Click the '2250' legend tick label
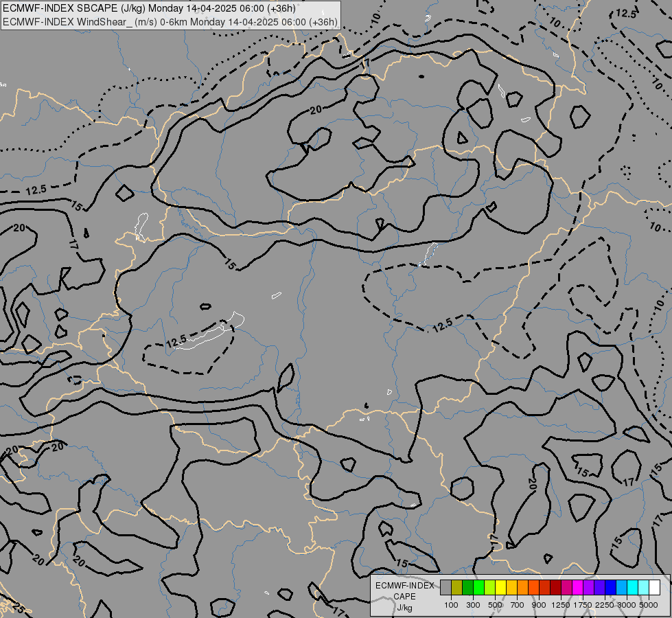 point(605,605)
